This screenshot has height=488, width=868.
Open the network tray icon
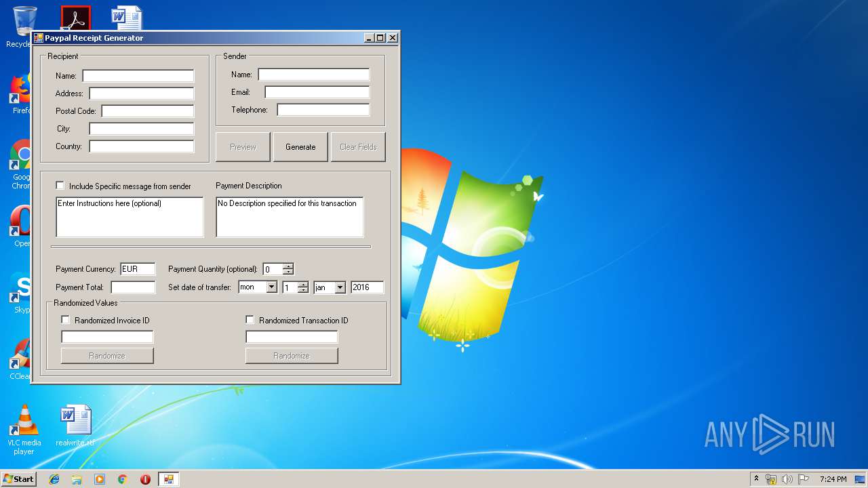click(x=771, y=479)
